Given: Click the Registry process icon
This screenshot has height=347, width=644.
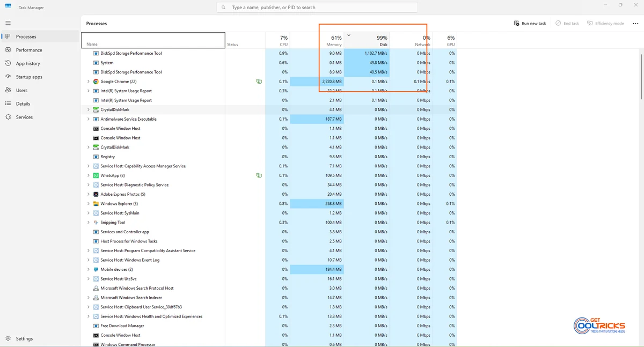Looking at the screenshot, I should pos(96,157).
